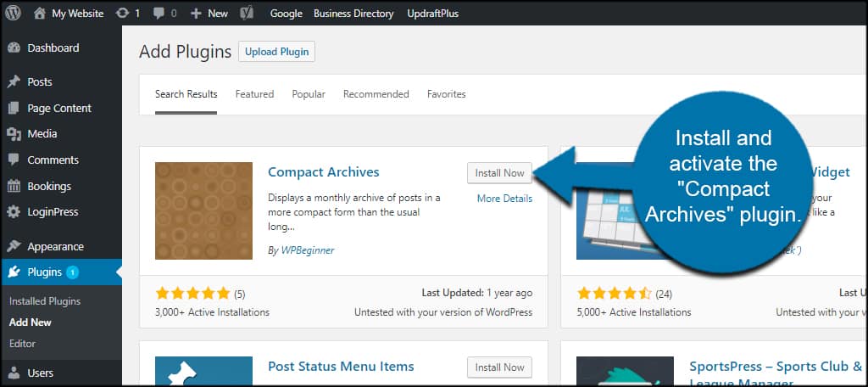Click the LoginPress gear icon
868x387 pixels.
14,212
